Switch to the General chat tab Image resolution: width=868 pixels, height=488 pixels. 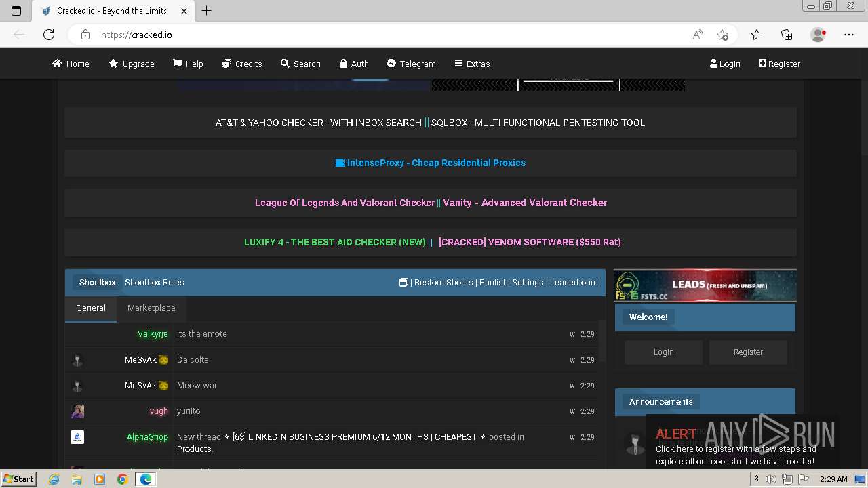(91, 308)
